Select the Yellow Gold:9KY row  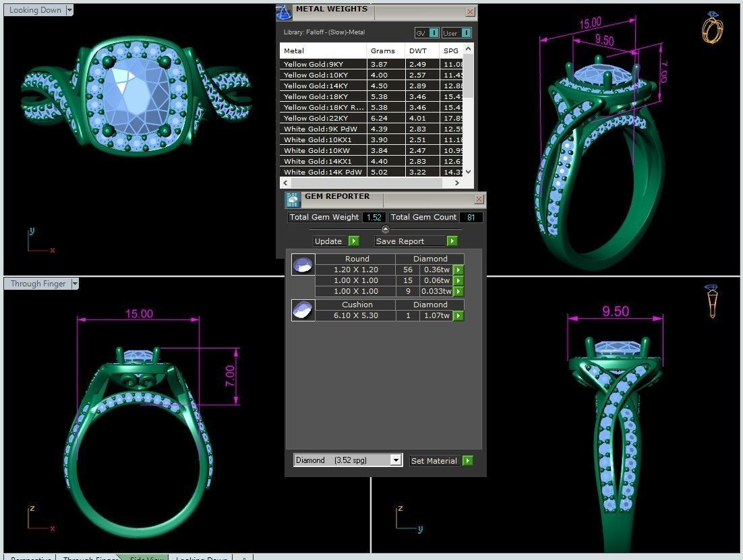click(x=371, y=64)
